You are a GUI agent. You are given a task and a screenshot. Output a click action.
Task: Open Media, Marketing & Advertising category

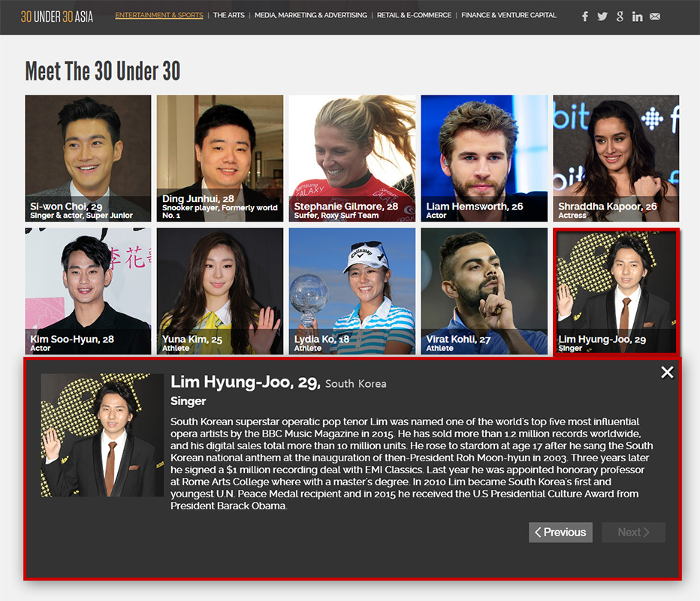pyautogui.click(x=311, y=15)
